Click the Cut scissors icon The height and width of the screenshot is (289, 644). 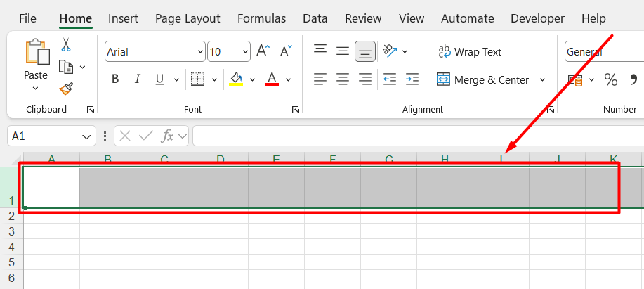tap(66, 44)
